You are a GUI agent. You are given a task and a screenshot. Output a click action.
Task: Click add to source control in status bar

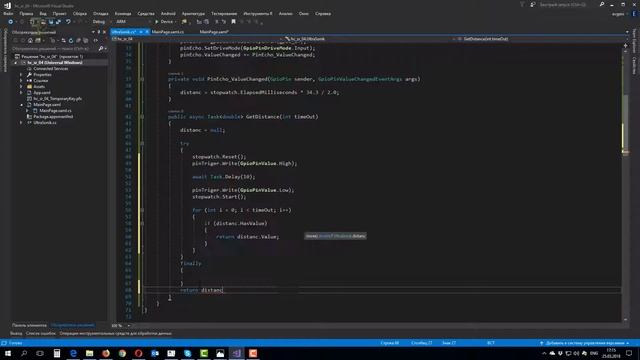tap(584, 343)
